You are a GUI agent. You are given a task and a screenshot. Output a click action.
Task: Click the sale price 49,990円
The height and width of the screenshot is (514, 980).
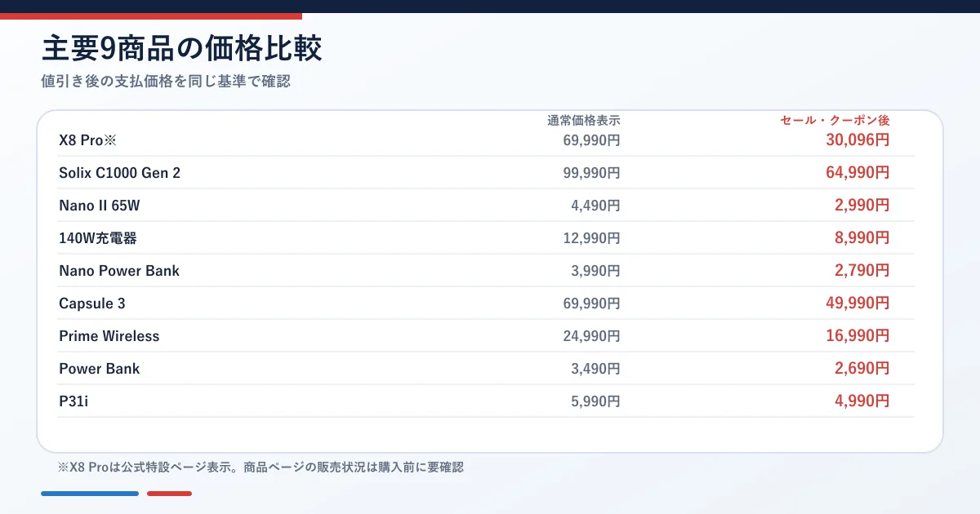click(x=857, y=304)
